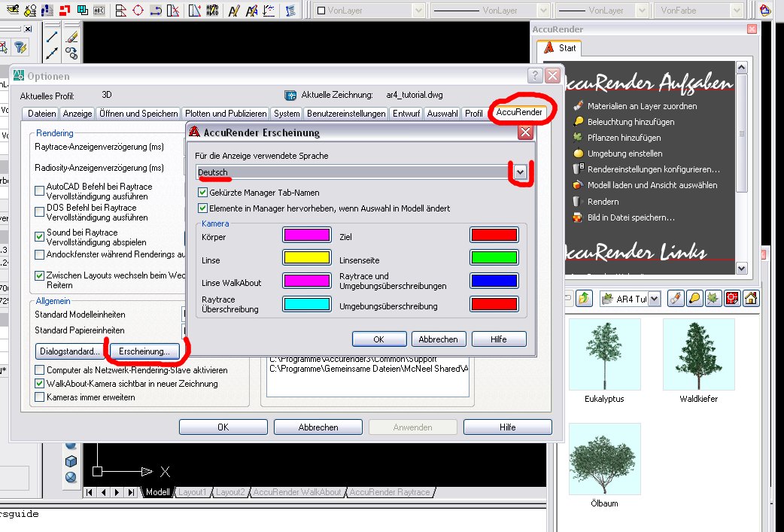Jump to last layout tab arrow
The image size is (784, 532).
[131, 493]
